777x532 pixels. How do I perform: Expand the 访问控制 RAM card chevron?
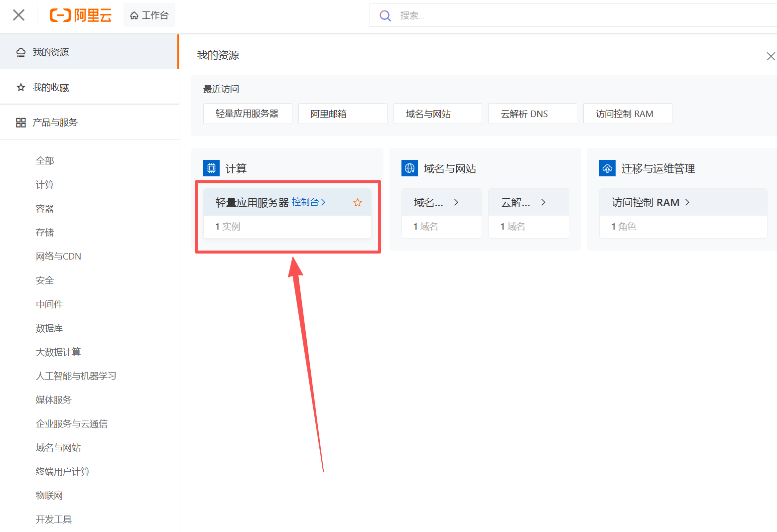687,202
